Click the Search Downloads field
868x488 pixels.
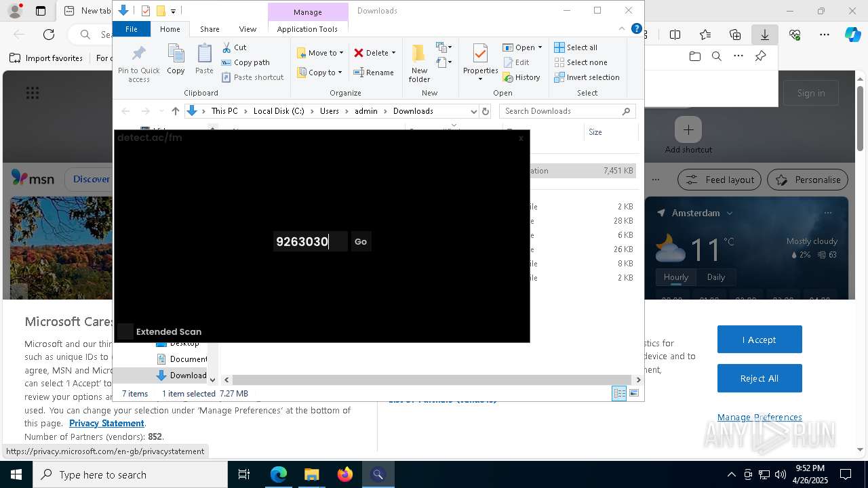tap(568, 111)
